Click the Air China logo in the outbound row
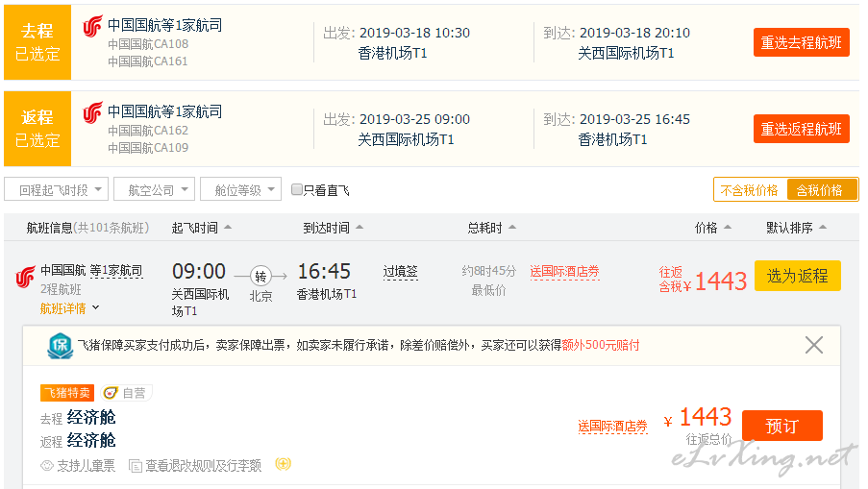Screen dimensions: 868x489 click(x=92, y=27)
